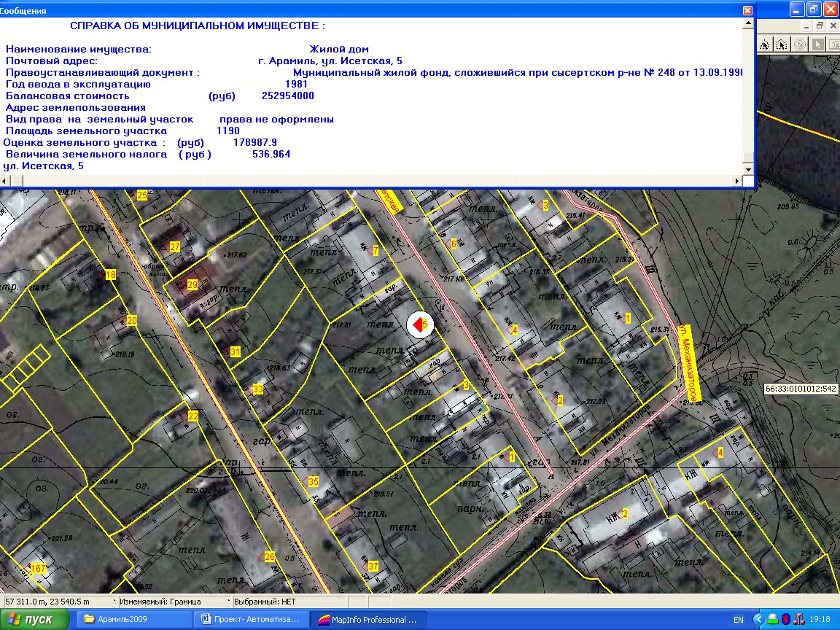This screenshot has height=630, width=840.
Task: Click Выбранный: НЕТ status bar field
Action: [x=289, y=602]
